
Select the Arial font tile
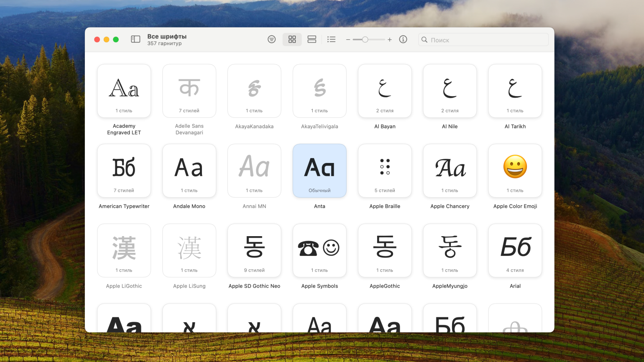(x=515, y=250)
